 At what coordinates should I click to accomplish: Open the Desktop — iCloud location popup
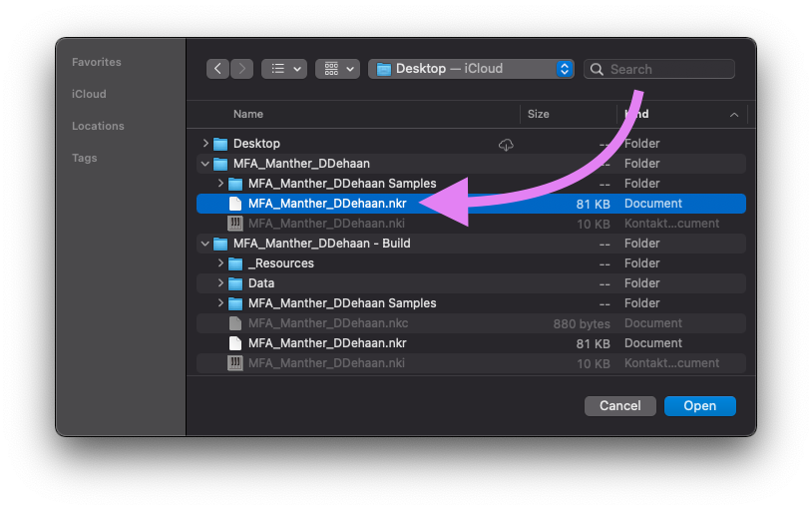(x=471, y=69)
